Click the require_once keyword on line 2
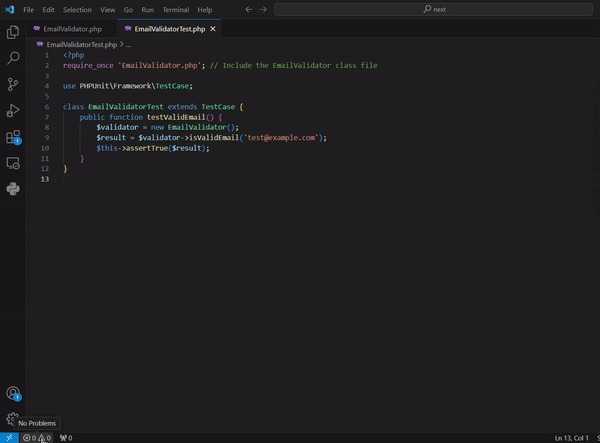 click(x=88, y=65)
